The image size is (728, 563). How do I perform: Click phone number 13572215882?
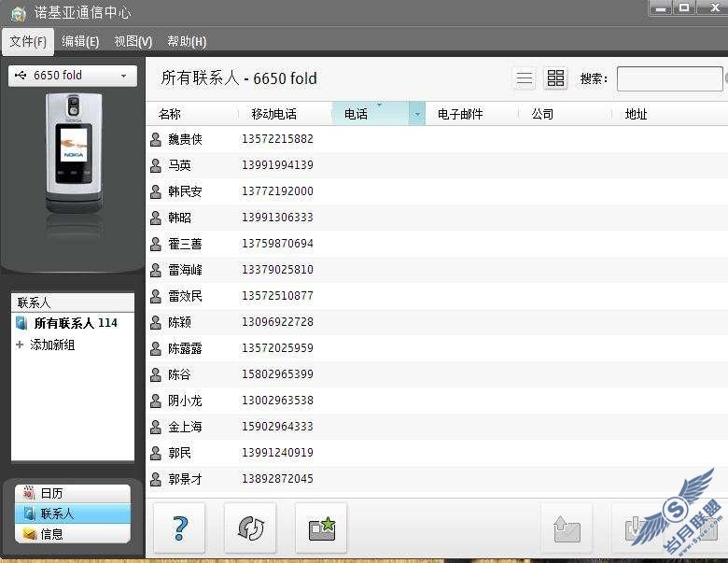click(277, 139)
